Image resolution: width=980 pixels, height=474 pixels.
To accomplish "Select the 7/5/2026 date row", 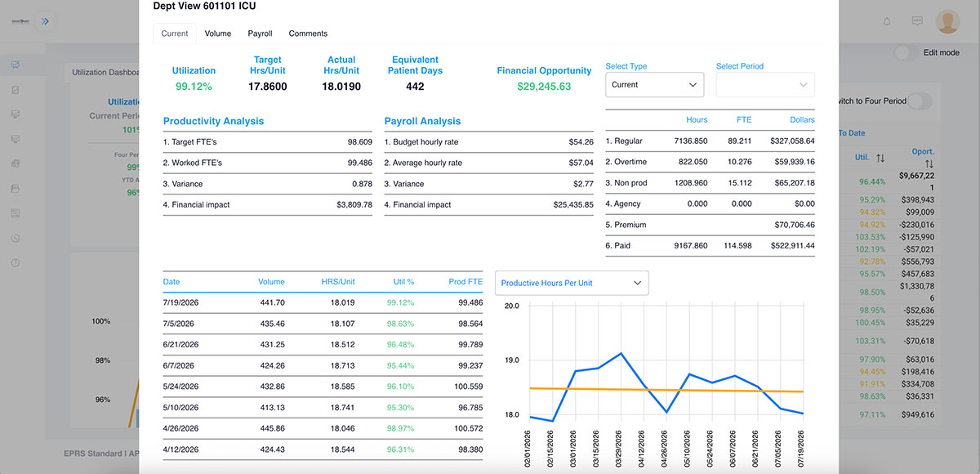I will click(x=323, y=324).
